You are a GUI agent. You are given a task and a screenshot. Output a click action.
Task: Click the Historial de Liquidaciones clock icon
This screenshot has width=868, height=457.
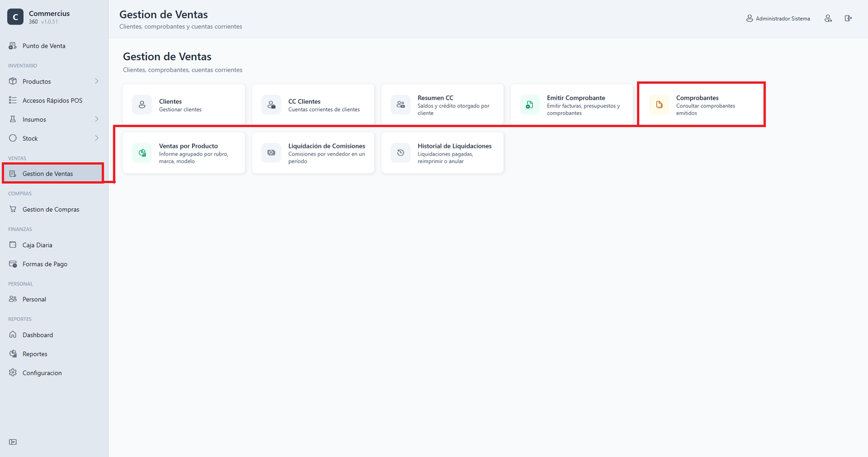(x=401, y=153)
